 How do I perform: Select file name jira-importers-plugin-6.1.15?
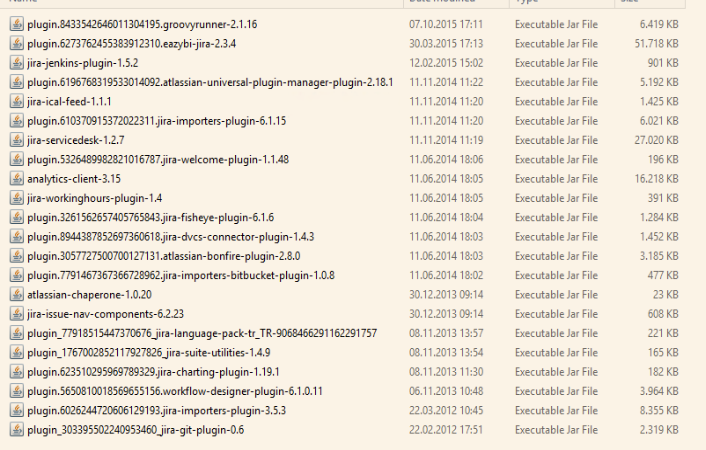point(157,121)
